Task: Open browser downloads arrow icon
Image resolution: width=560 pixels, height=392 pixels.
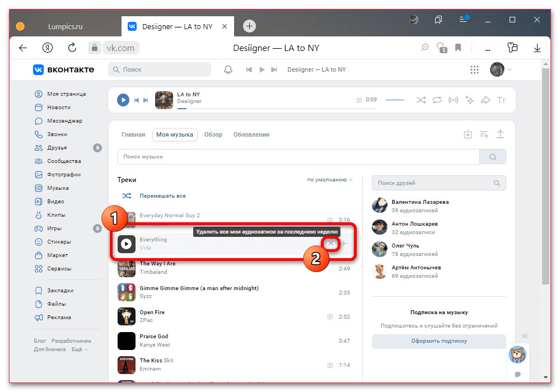Action: [537, 48]
